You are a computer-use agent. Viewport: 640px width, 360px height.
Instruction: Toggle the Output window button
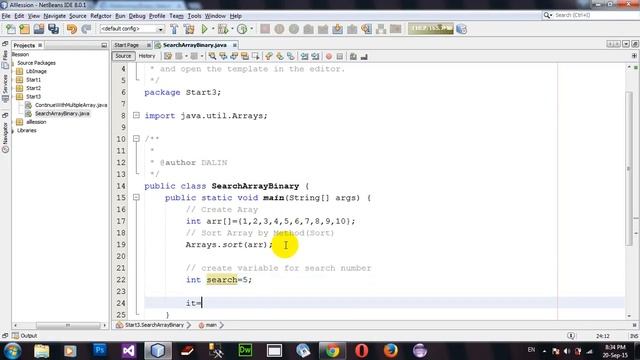(x=24, y=336)
